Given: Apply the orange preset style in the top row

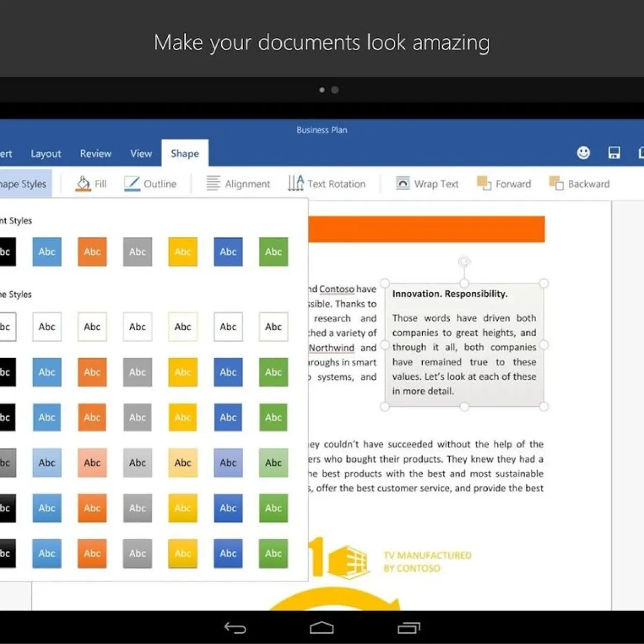Looking at the screenshot, I should click(x=92, y=252).
